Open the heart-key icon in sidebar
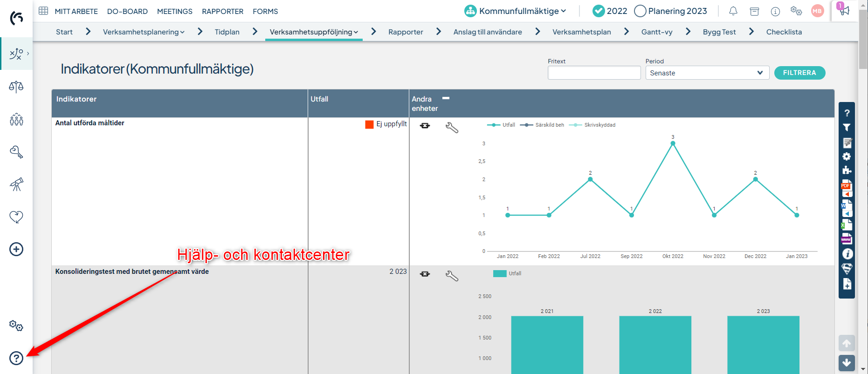 [16, 152]
